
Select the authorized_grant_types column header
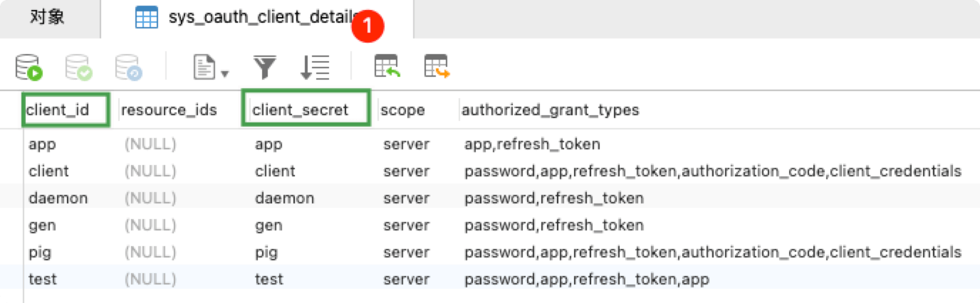(x=550, y=110)
